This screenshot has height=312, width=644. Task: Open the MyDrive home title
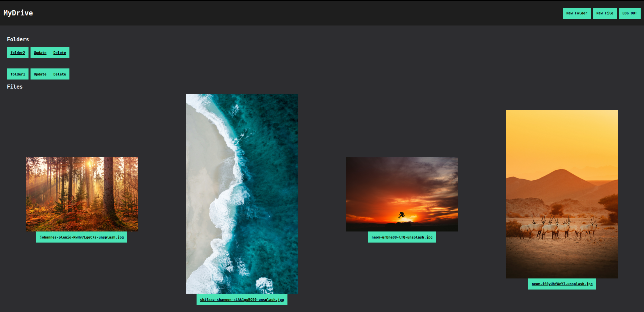[x=18, y=13]
